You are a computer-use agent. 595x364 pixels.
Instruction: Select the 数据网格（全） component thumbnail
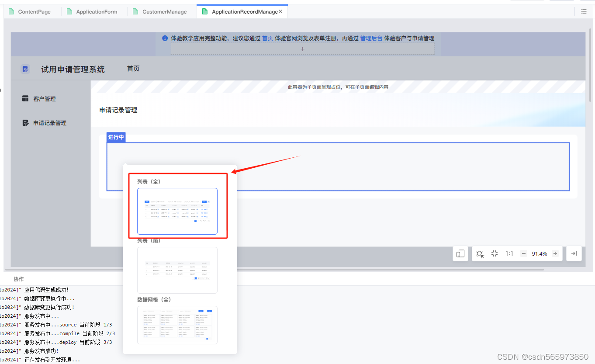177,325
